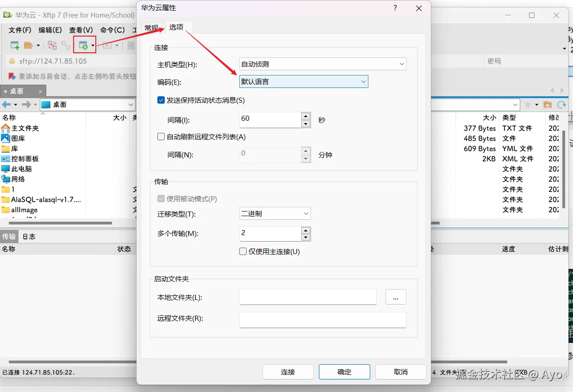Open dropdown arrow next to properties gear icon

93,45
